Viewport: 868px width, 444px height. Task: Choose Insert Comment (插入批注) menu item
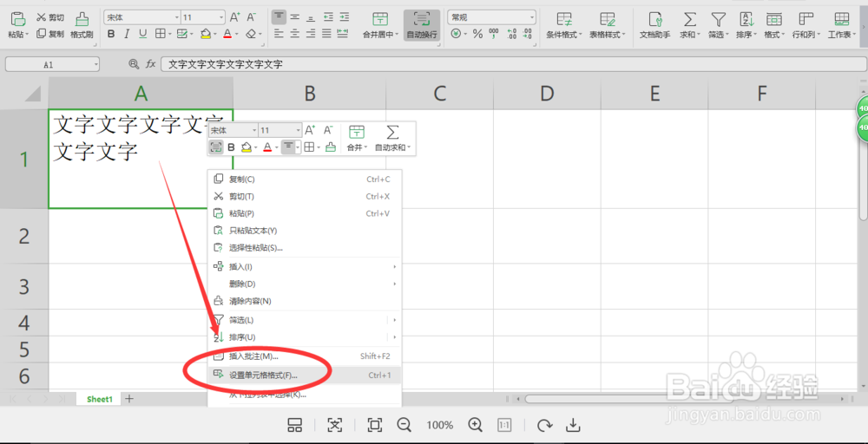click(x=305, y=356)
